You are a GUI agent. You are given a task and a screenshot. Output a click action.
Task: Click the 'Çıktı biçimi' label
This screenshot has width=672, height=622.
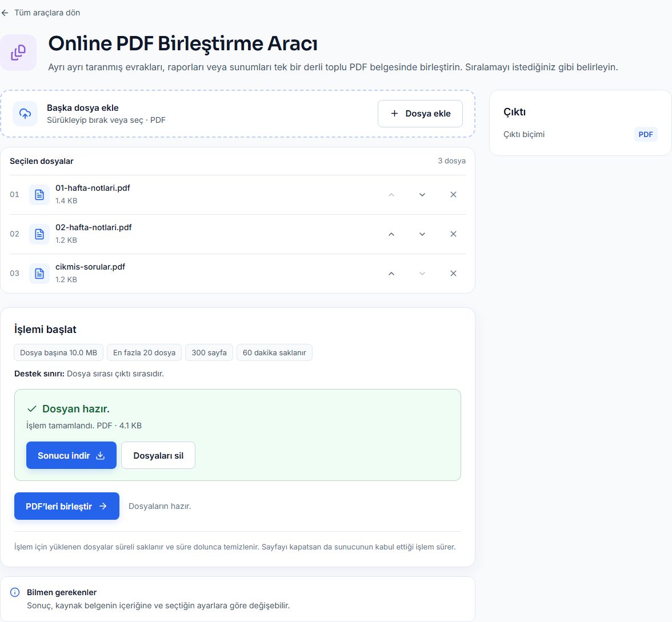point(524,135)
